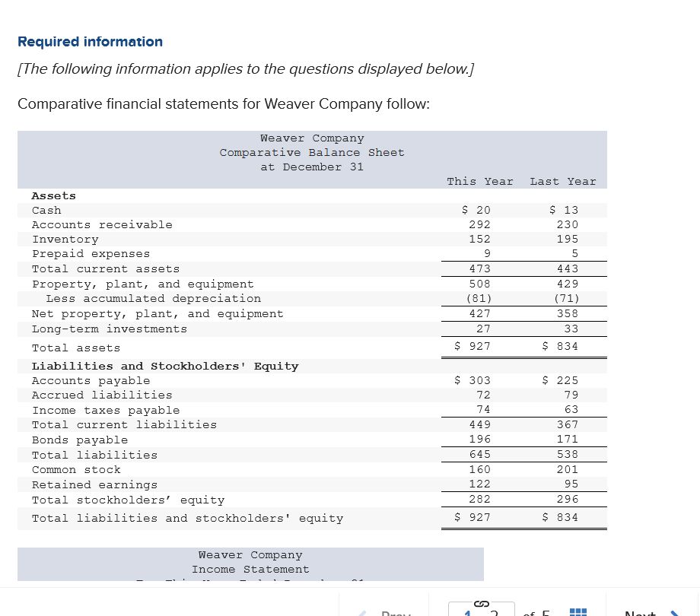The width and height of the screenshot is (700, 616).
Task: Click Income taxes payable value 74
Action: pos(483,409)
